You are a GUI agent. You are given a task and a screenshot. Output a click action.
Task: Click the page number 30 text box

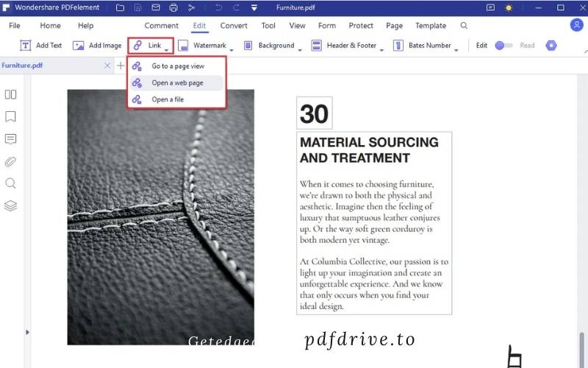pos(315,113)
